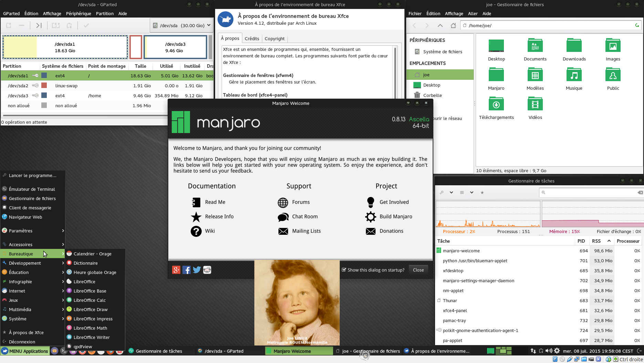Open the Read Me link
Image resolution: width=644 pixels, height=363 pixels.
point(215,202)
